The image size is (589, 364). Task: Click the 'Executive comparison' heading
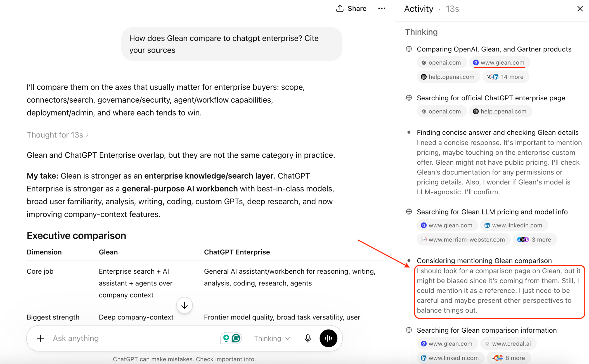tap(76, 235)
